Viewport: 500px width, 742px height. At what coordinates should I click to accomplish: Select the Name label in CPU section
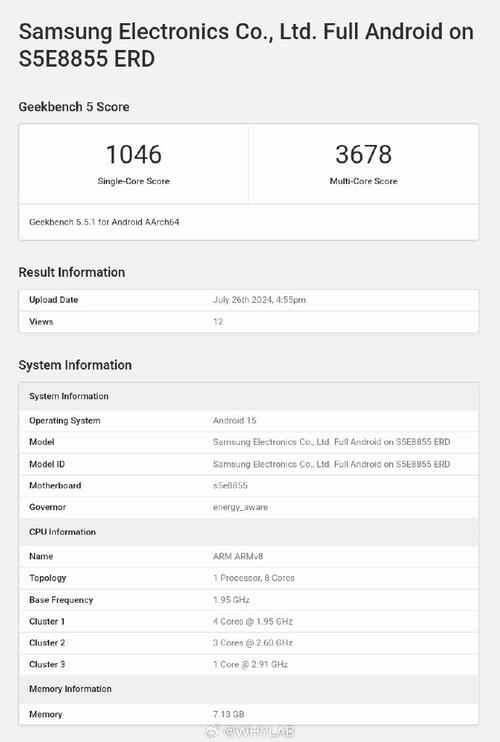[x=41, y=556]
